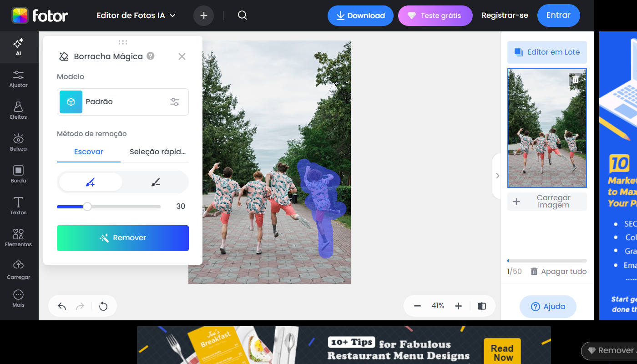Delete the thumbnail using the trash icon
The image size is (637, 364).
(575, 80)
